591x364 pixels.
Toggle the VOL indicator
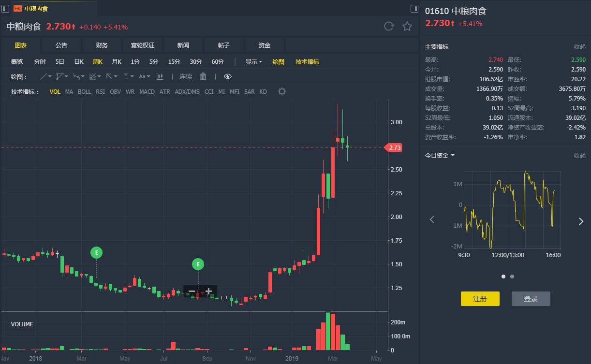[x=55, y=91]
